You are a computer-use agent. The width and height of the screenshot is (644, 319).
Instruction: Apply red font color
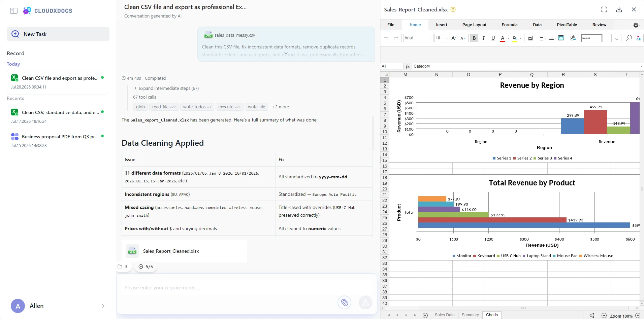tap(503, 38)
